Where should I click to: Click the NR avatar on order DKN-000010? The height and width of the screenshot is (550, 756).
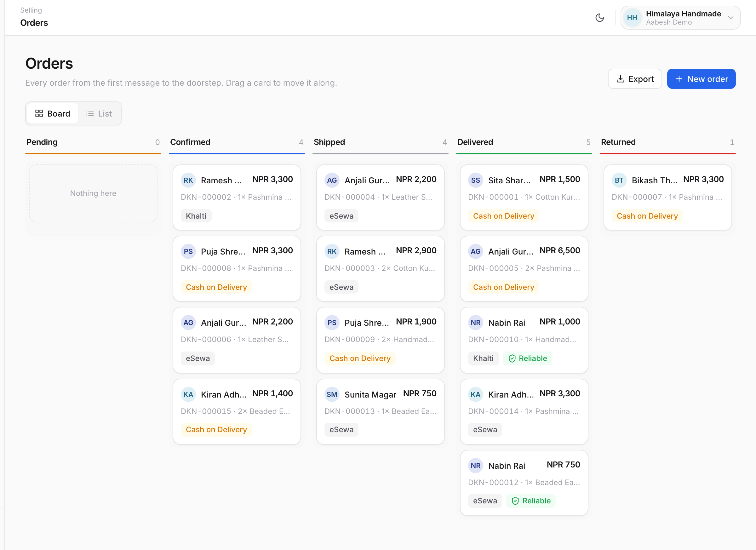[475, 323]
